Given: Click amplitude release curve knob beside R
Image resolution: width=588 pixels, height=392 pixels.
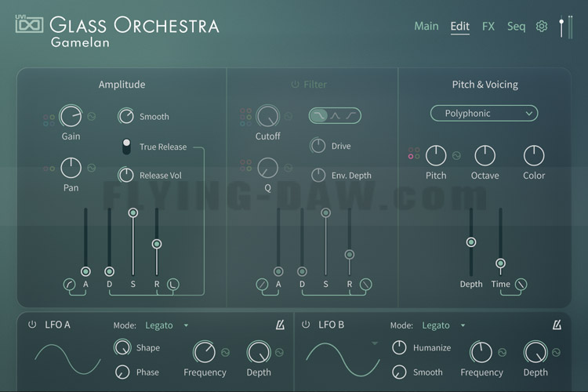Looking at the screenshot, I should pos(173,285).
